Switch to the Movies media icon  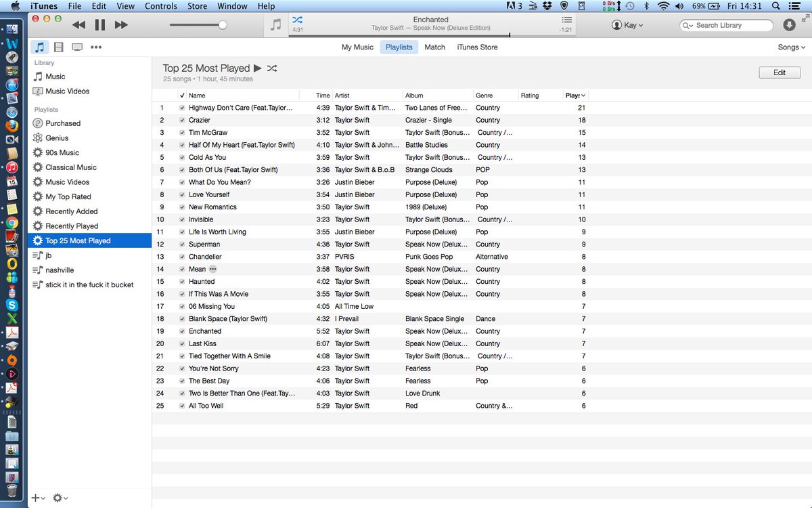coord(59,47)
